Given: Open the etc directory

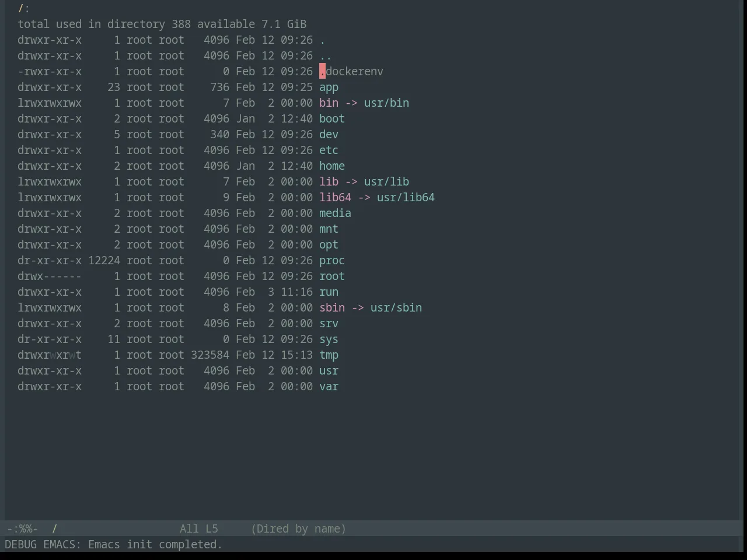Looking at the screenshot, I should coord(329,150).
